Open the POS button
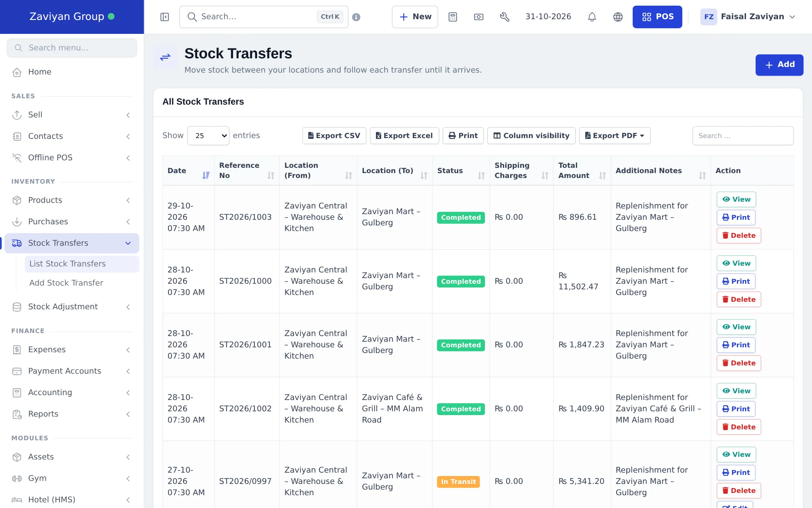This screenshot has height=508, width=812. pyautogui.click(x=657, y=17)
